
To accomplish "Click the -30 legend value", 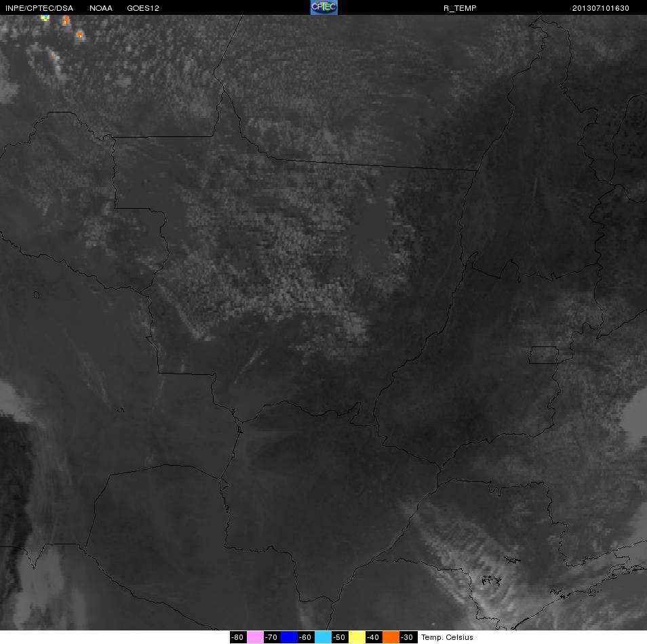I will click(x=408, y=637).
